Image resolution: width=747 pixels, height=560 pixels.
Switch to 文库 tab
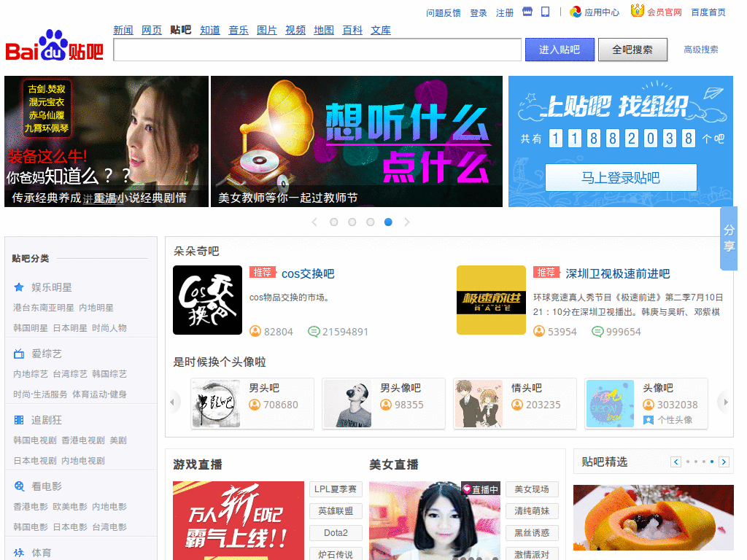[x=381, y=30]
